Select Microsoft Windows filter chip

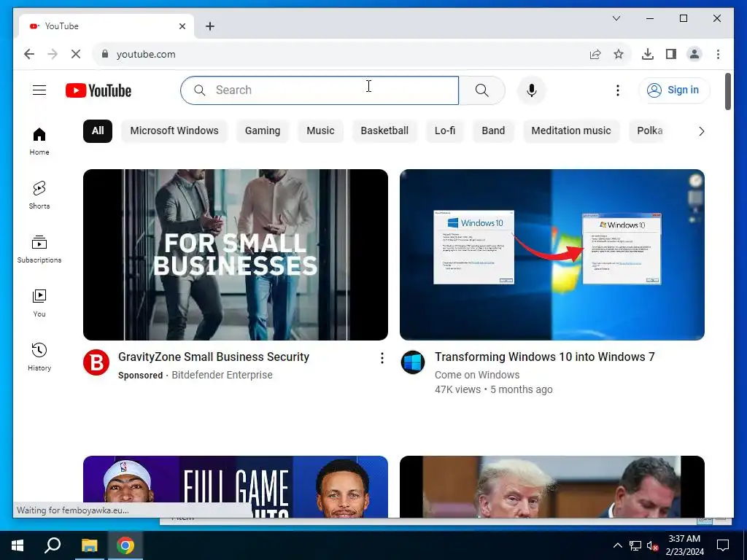174,131
